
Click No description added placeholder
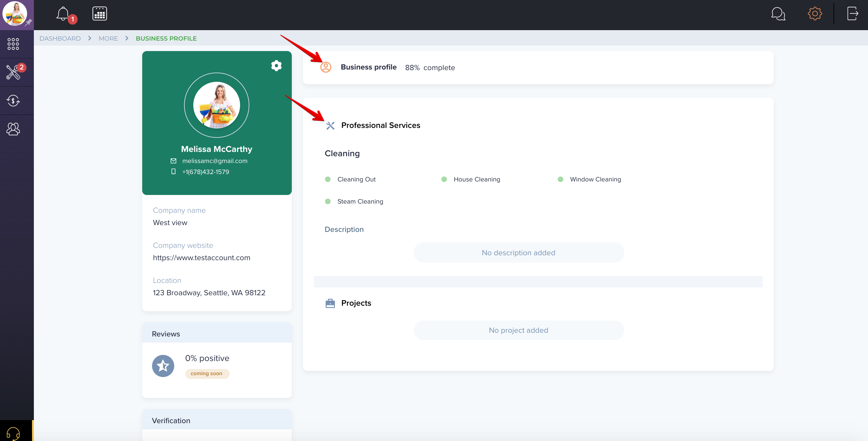point(519,252)
